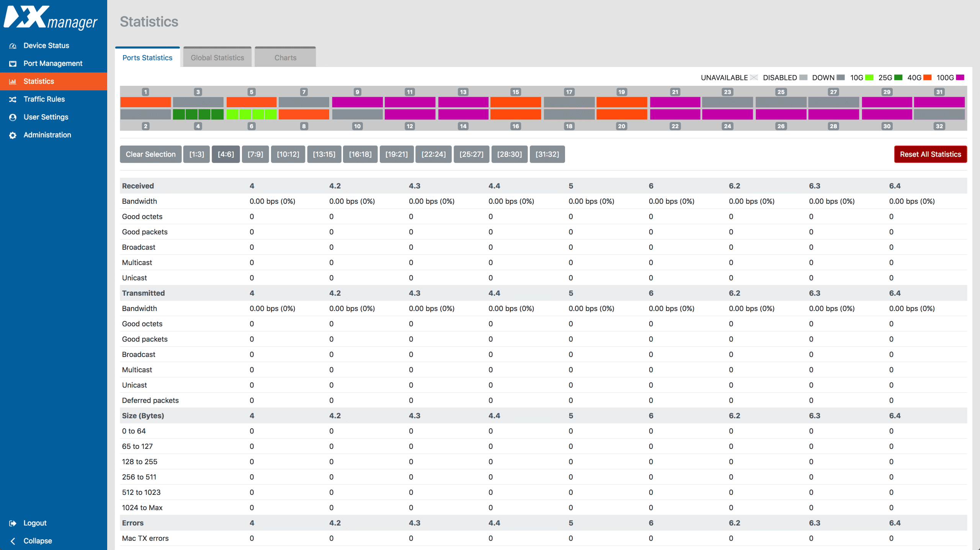980x550 pixels.
Task: Click the Logout exit icon
Action: [x=13, y=523]
